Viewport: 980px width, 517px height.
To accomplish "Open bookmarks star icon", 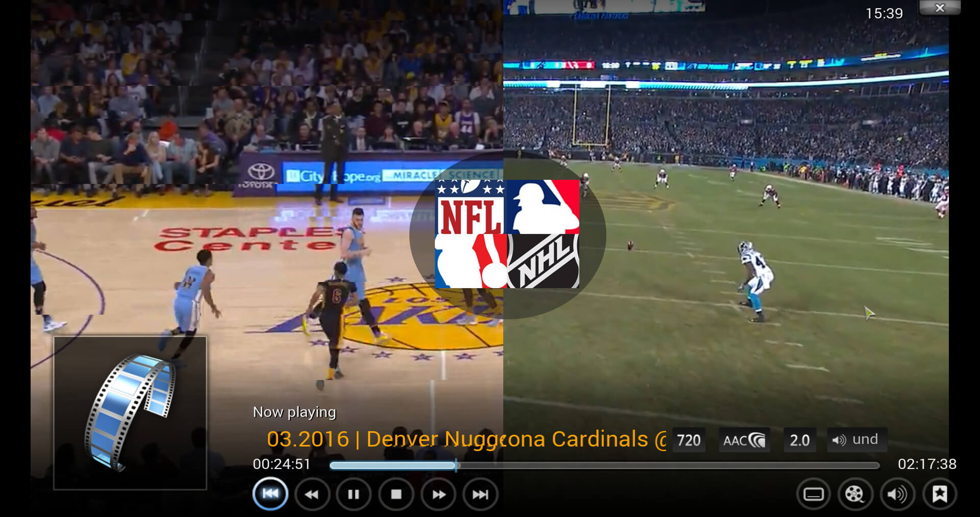I will (940, 495).
